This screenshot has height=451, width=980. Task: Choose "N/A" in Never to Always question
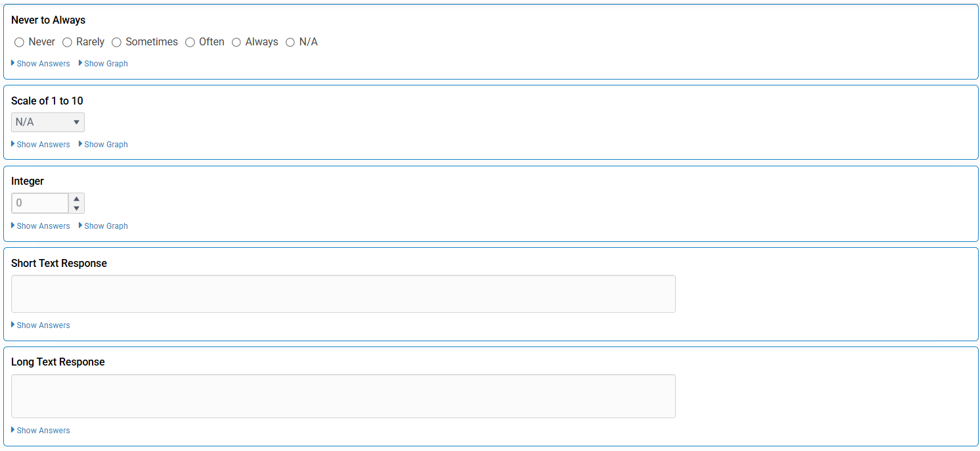point(290,42)
